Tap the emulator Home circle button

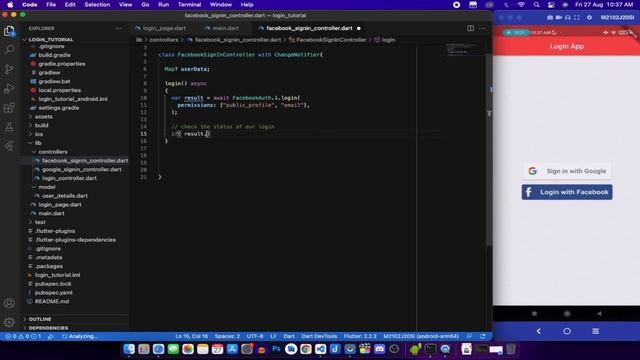pos(567,331)
